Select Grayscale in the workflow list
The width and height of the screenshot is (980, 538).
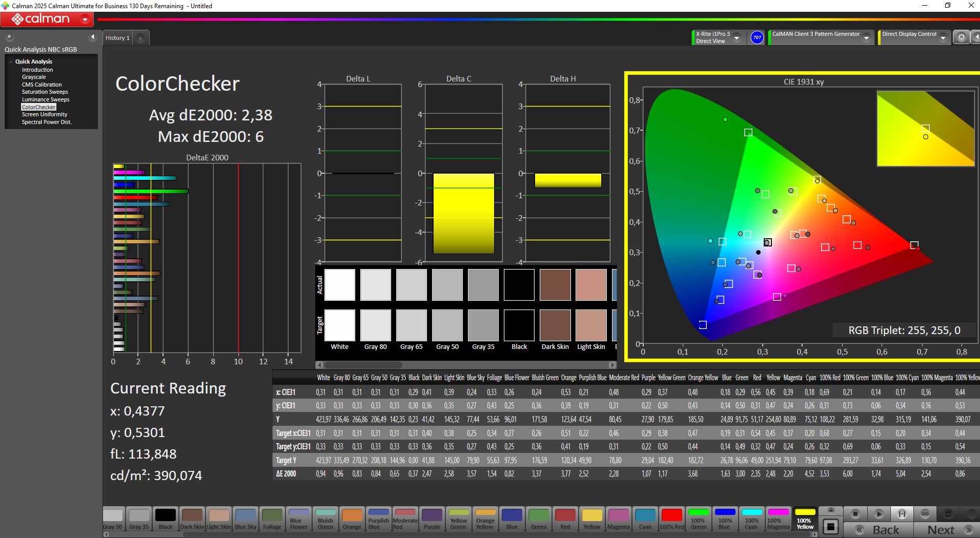click(x=34, y=77)
